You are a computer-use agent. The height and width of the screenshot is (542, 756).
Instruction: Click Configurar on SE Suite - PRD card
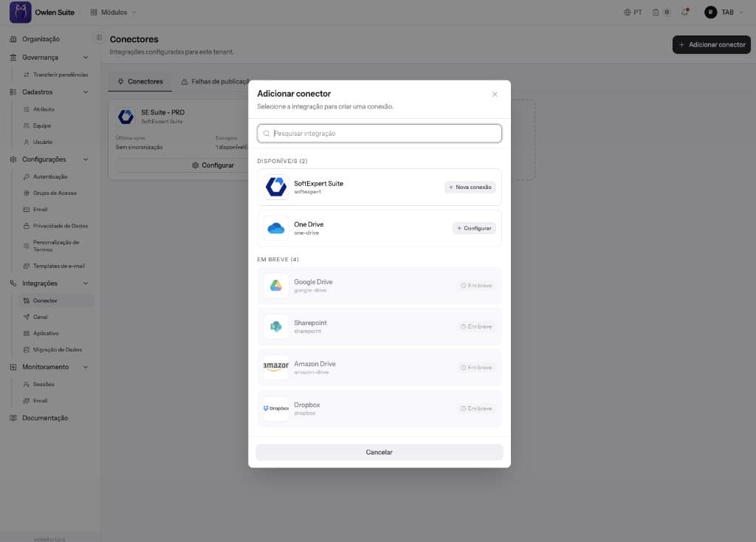click(213, 165)
